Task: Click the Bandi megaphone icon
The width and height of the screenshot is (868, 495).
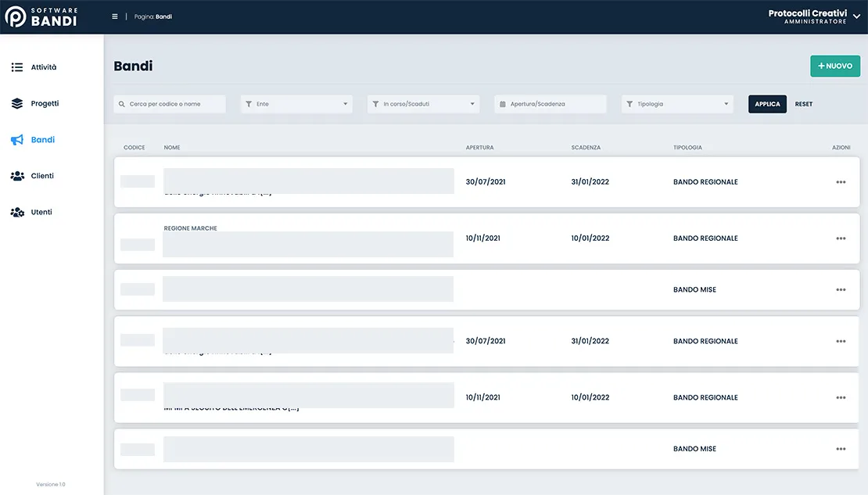Action: coord(17,140)
